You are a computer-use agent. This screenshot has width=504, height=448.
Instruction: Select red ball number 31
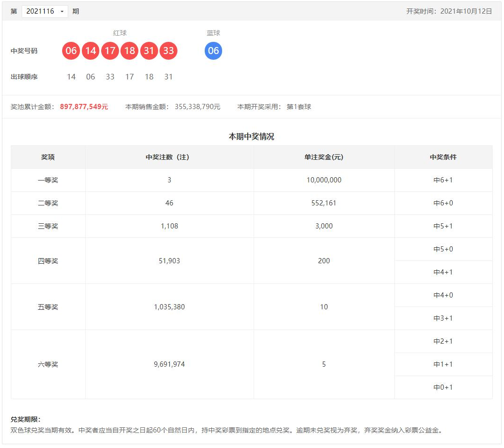tap(149, 51)
